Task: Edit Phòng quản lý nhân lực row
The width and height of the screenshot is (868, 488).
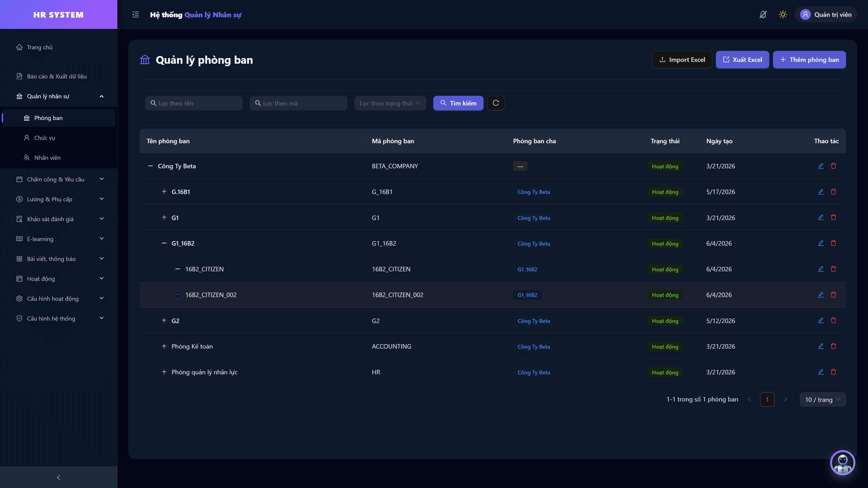Action: point(821,372)
